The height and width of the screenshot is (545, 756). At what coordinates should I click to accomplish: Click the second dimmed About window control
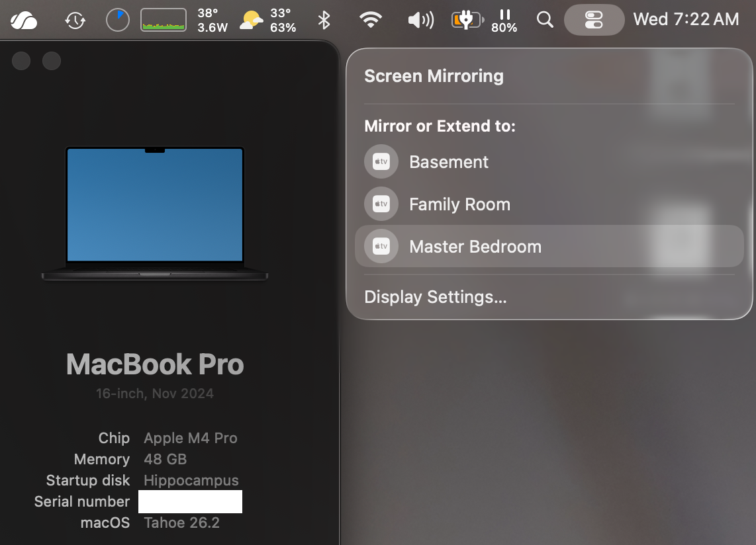coord(52,62)
